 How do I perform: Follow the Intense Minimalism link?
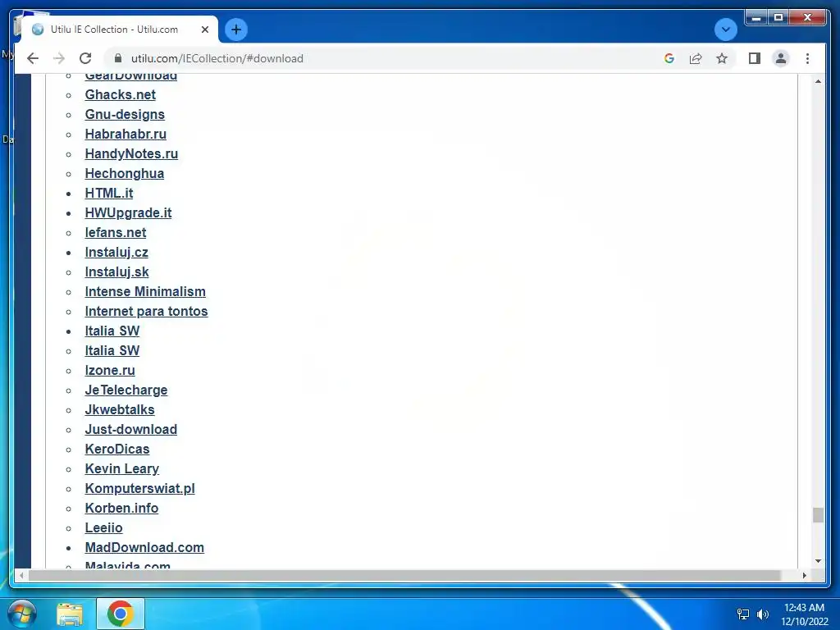145,292
